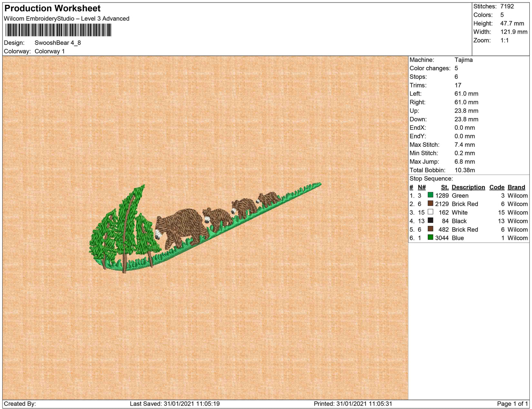
Task: Click the "Last Saved: 31/01/2021 11:05:19" footer text
Action: pos(175,403)
